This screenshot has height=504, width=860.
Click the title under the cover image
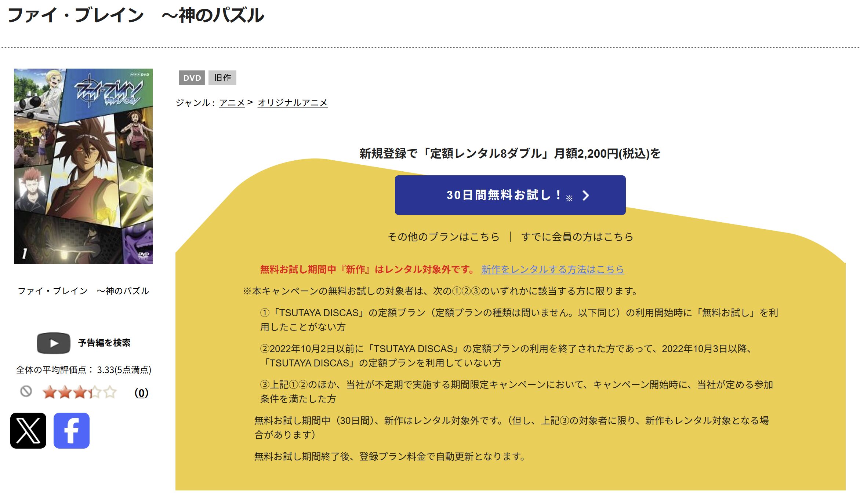click(x=83, y=291)
